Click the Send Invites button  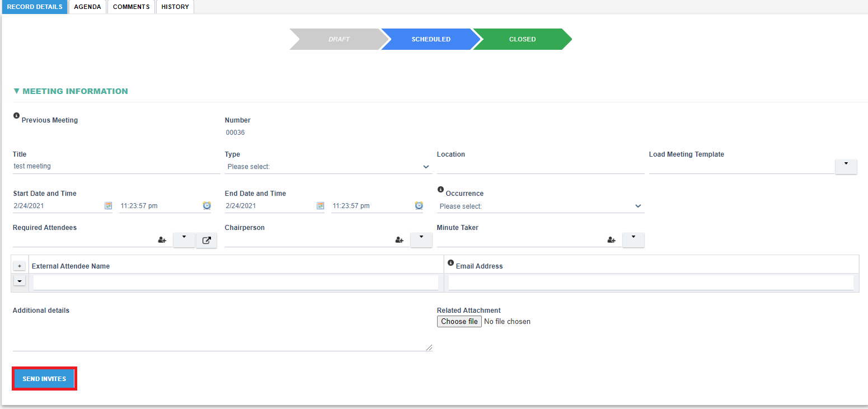click(44, 379)
